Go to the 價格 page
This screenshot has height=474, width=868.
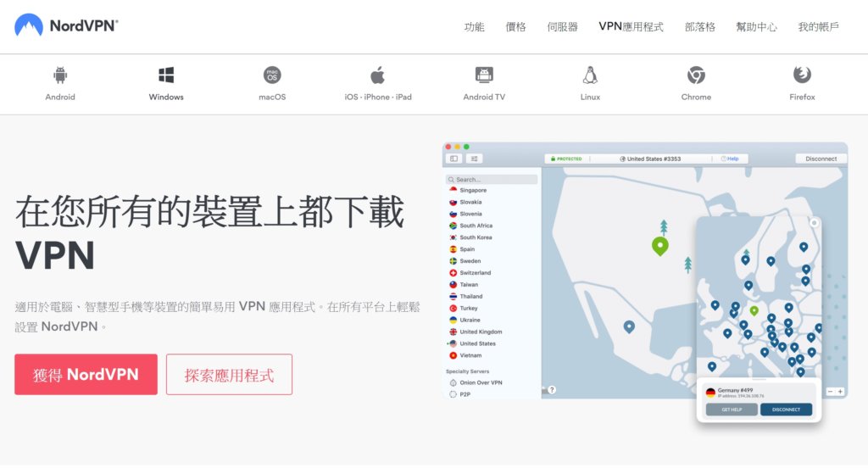515,26
